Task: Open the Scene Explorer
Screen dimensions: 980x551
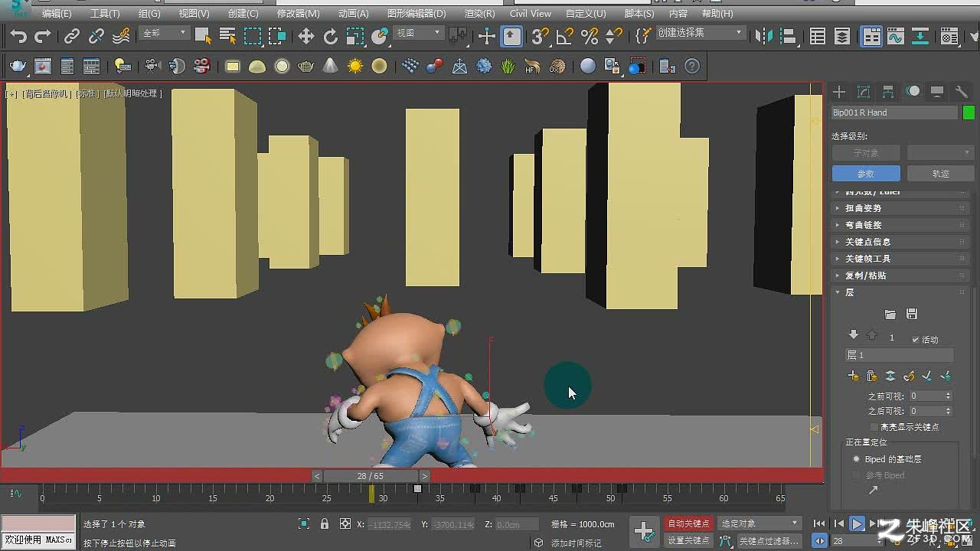Action: coord(818,36)
